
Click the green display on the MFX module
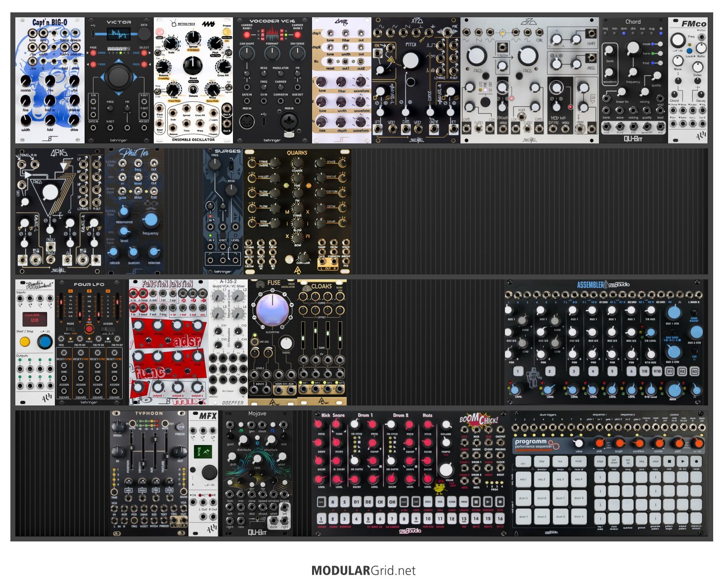[x=203, y=450]
